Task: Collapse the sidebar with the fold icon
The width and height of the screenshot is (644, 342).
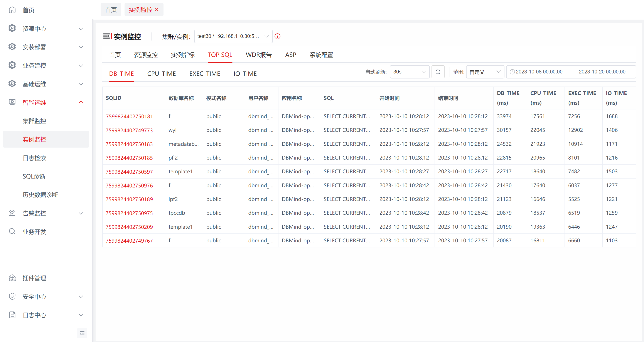Action: coord(82,333)
